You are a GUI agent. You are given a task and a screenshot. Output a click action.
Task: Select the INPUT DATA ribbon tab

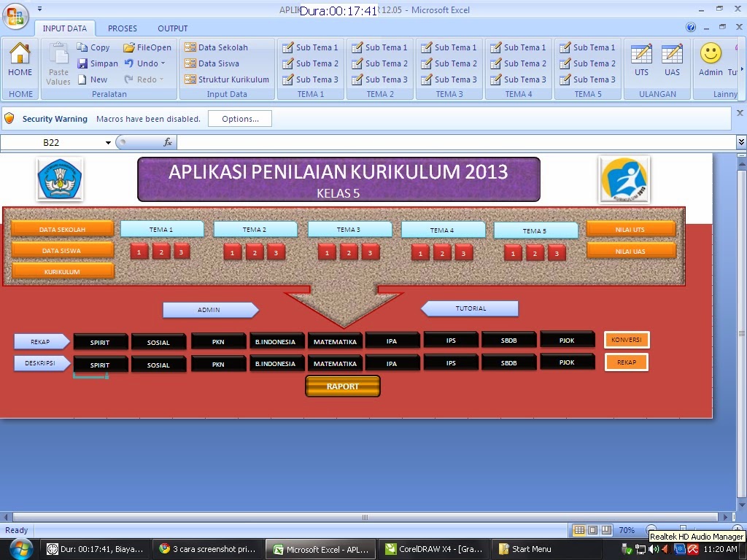click(x=65, y=28)
